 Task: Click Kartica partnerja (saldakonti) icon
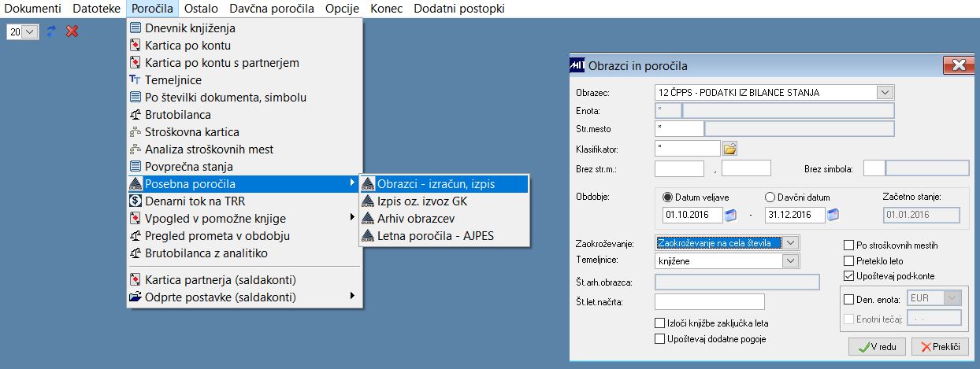pos(135,279)
